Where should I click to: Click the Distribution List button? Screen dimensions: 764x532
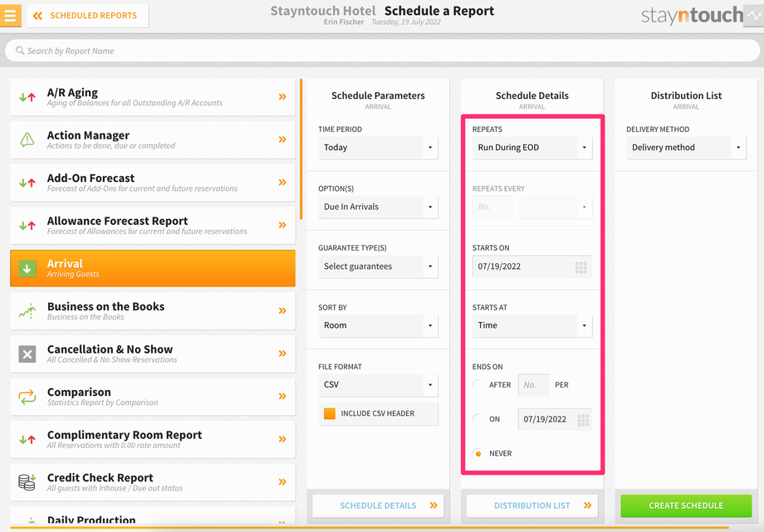click(x=532, y=505)
